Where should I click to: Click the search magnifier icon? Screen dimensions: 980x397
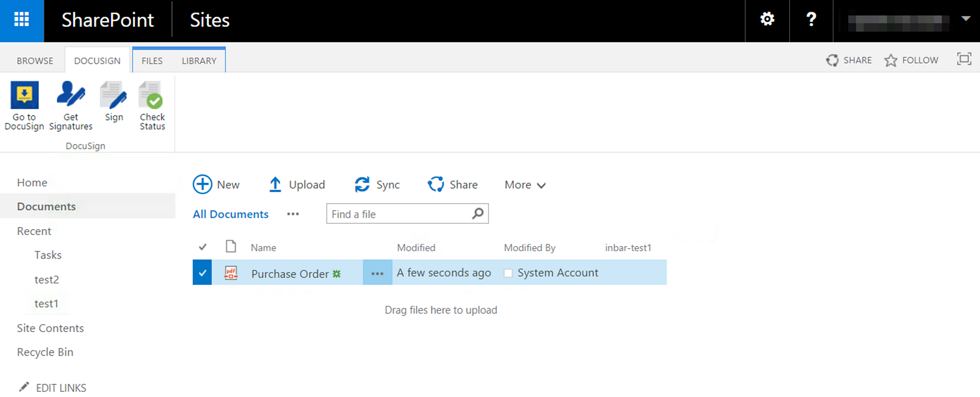(x=478, y=213)
